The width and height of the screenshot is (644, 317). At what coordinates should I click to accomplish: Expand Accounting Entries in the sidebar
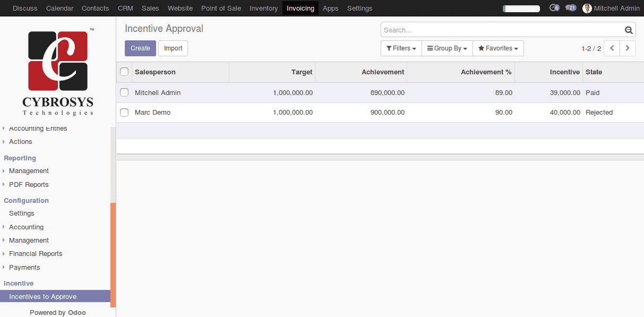(38, 128)
